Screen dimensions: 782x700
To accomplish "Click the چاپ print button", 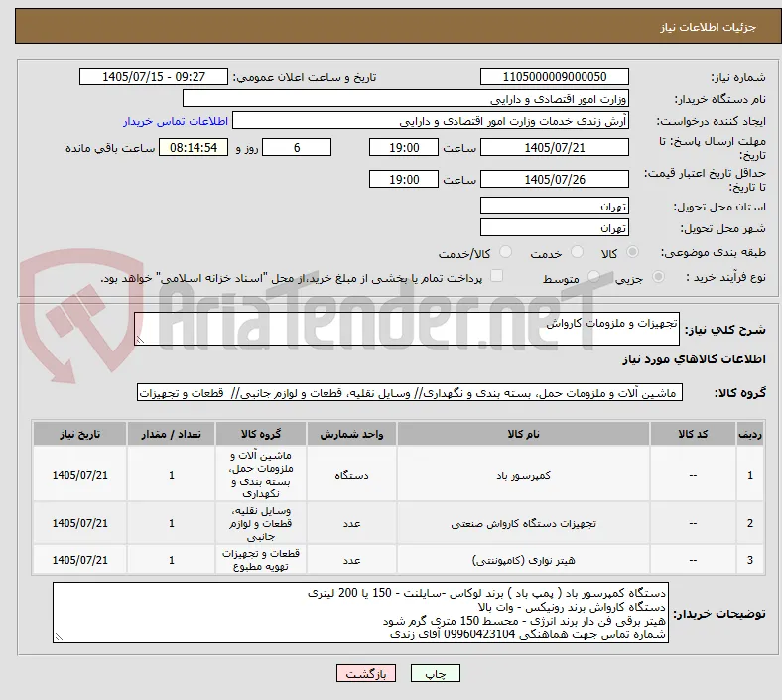I will click(436, 673).
